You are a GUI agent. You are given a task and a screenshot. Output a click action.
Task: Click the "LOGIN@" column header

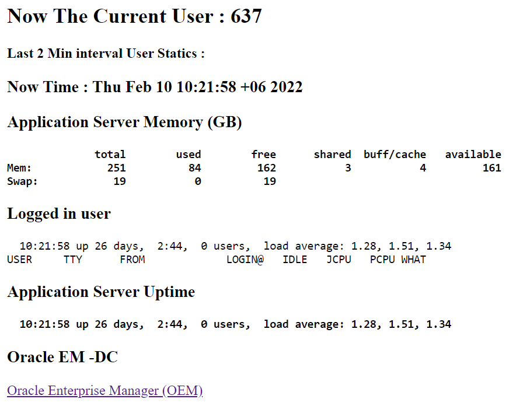coord(245,260)
